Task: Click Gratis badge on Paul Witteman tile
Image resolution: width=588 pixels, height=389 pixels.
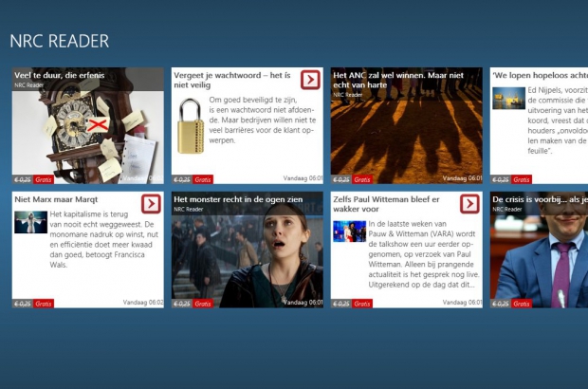Action: click(362, 304)
